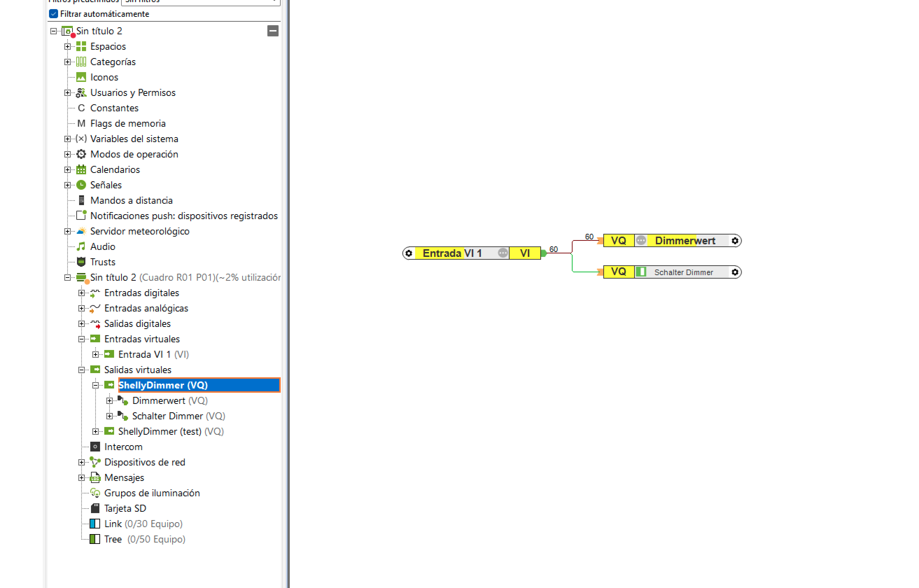Click the Tarjeta SD card icon
Screen dimensions: 919x588
click(95, 508)
